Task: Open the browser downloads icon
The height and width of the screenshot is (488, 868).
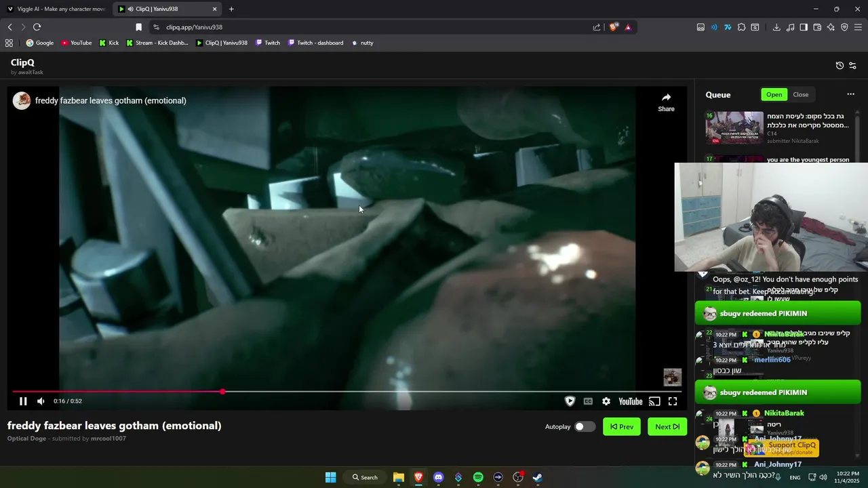Action: (776, 27)
